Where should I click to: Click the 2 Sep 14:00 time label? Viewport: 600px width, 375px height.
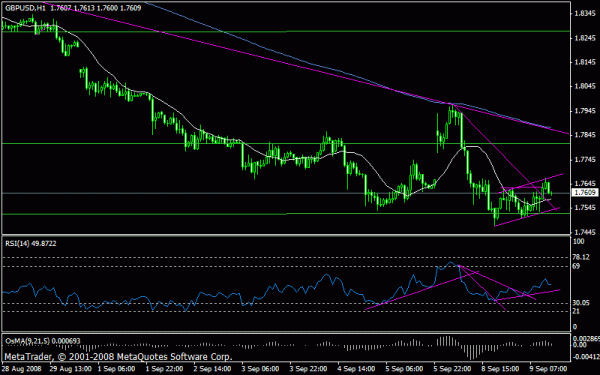pos(213,369)
